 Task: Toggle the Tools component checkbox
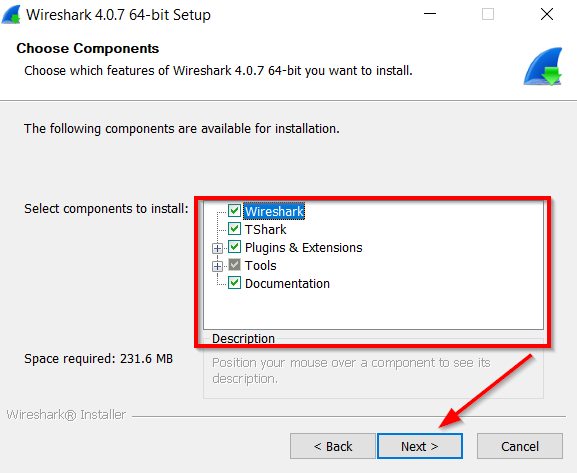pyautogui.click(x=234, y=265)
